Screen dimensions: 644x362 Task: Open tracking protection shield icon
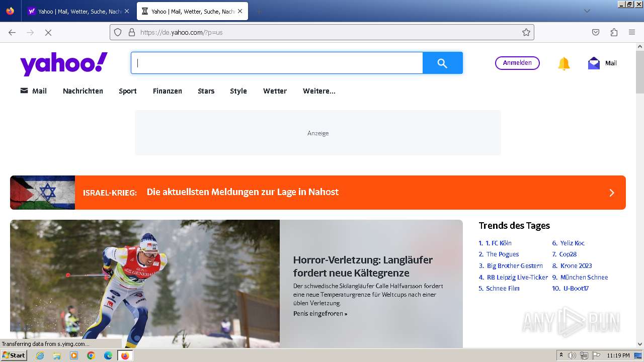(118, 32)
